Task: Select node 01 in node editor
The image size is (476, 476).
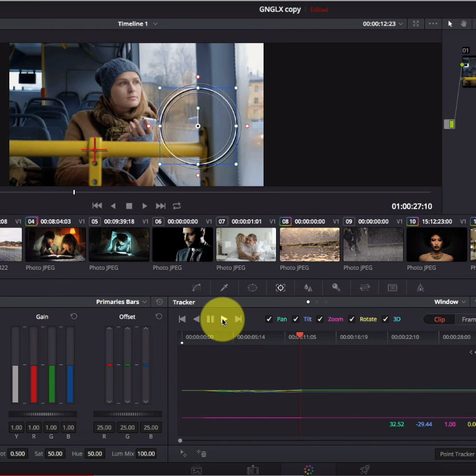Action: (x=469, y=72)
